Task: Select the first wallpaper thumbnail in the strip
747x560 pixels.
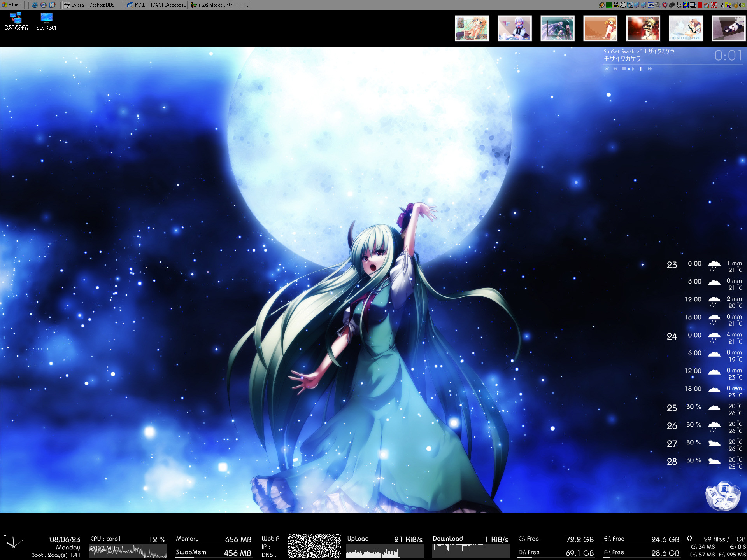Action: click(472, 28)
